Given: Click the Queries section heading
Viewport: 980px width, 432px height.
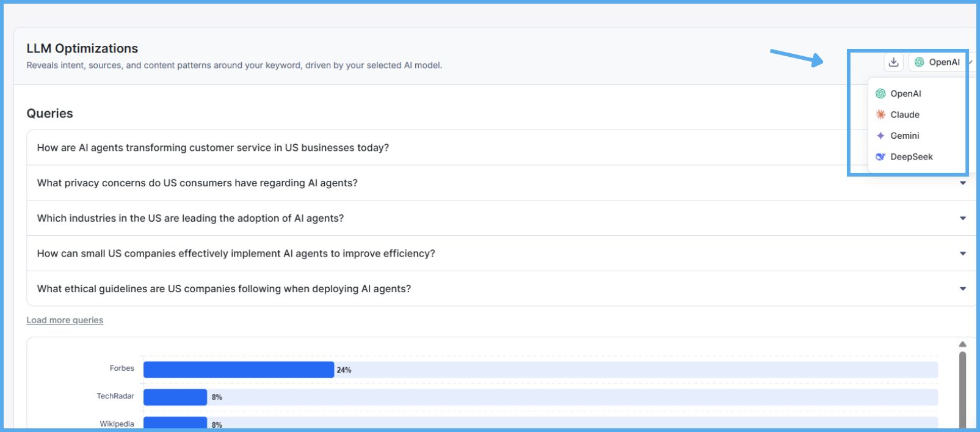Looking at the screenshot, I should [x=49, y=114].
